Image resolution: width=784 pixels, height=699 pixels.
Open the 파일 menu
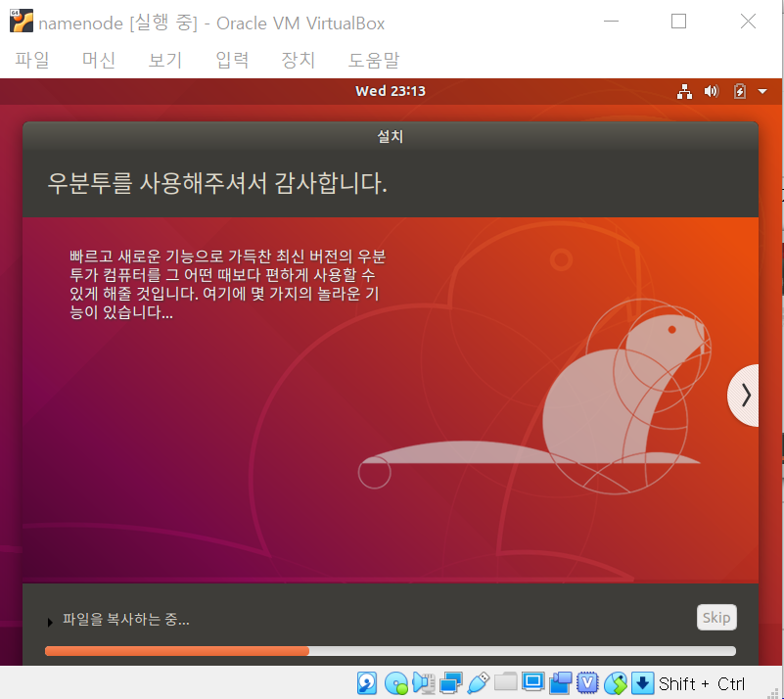click(32, 60)
